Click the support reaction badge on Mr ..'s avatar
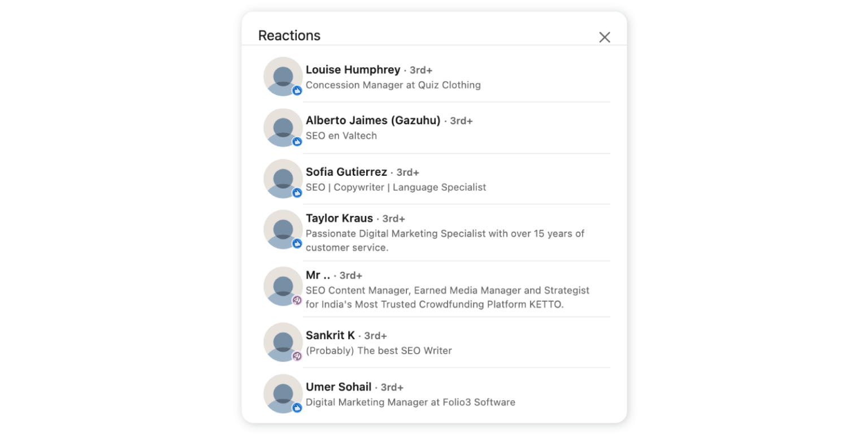The width and height of the screenshot is (868, 434). pyautogui.click(x=297, y=301)
